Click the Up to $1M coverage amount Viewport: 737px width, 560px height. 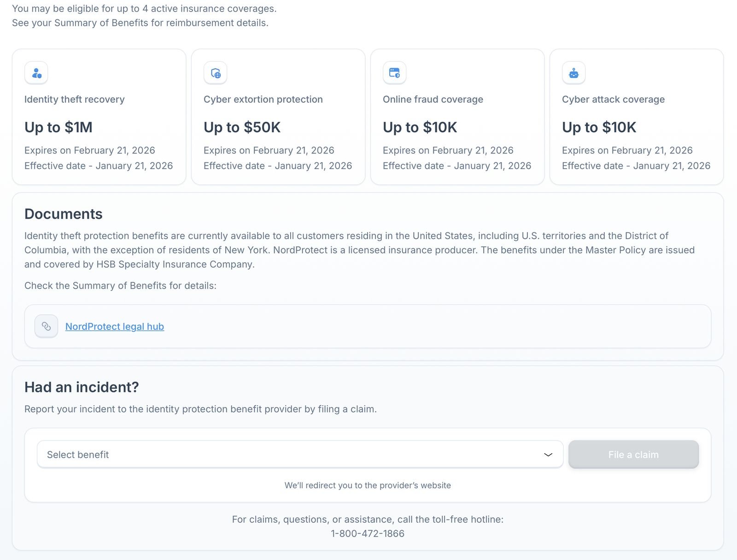pyautogui.click(x=58, y=127)
